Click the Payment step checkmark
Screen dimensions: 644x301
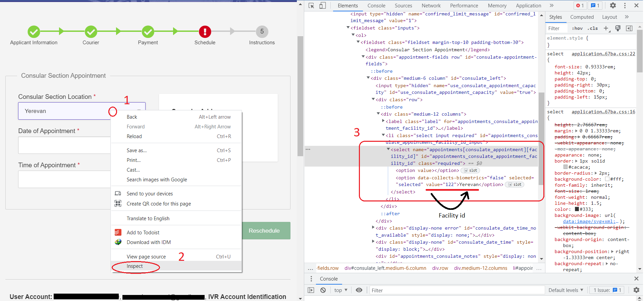(148, 32)
